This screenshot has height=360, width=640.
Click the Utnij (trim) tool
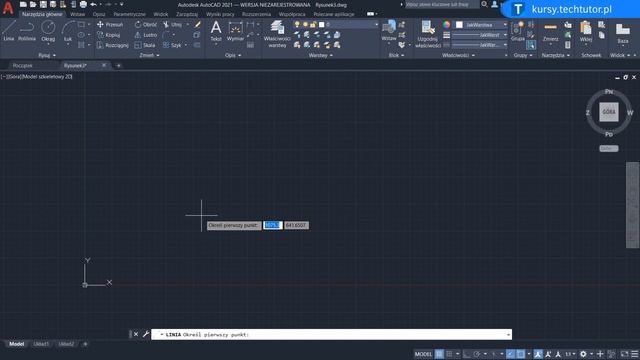(x=173, y=24)
